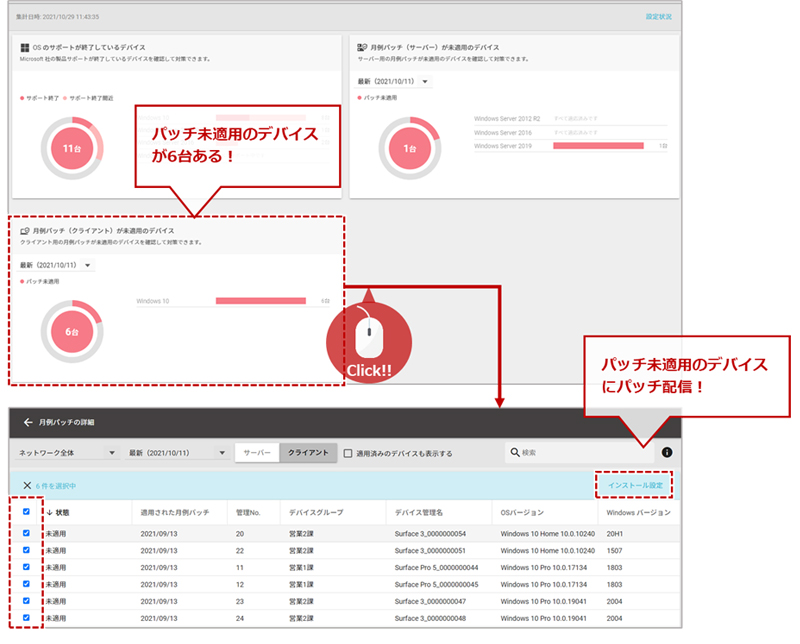Image resolution: width=800 pixels, height=644 pixels.
Task: Click the sort arrow in the 状態 column header
Action: (49, 512)
